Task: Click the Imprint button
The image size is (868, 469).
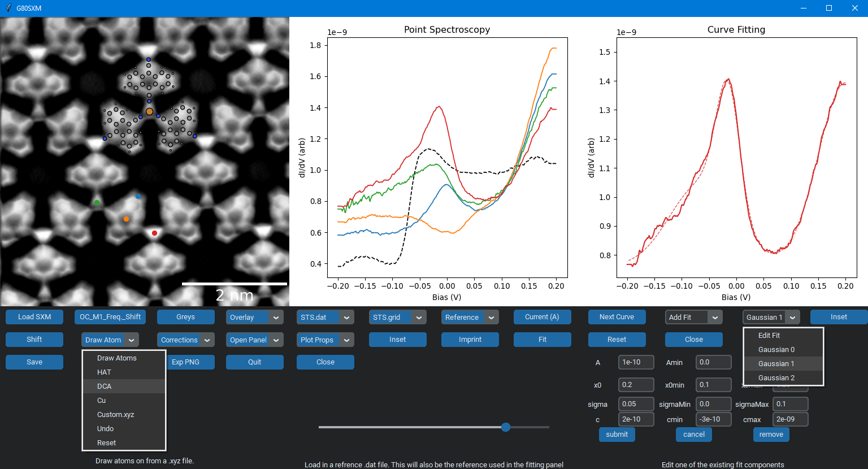Action: pyautogui.click(x=470, y=340)
